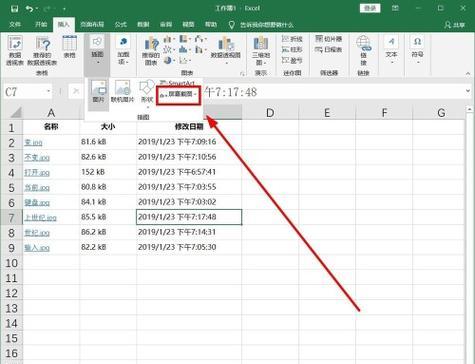The width and height of the screenshot is (475, 364).
Task: Open Add-ins (加载项) dropdown
Action: (x=123, y=50)
